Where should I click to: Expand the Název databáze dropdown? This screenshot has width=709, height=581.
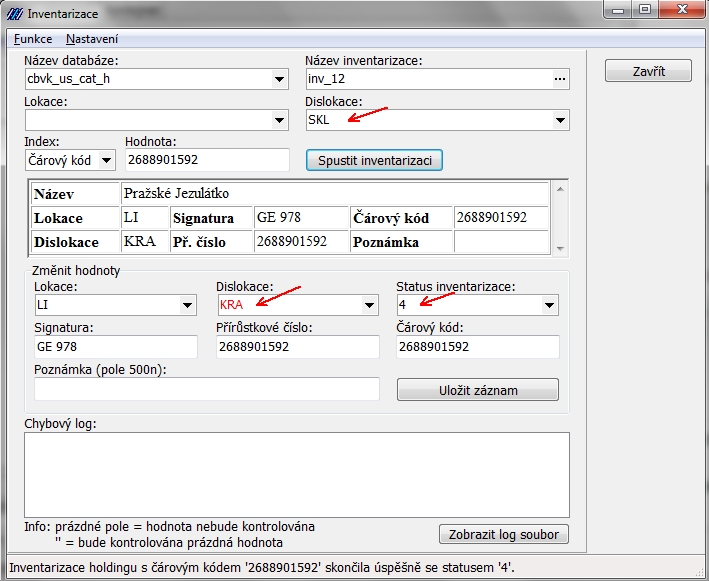[279, 80]
